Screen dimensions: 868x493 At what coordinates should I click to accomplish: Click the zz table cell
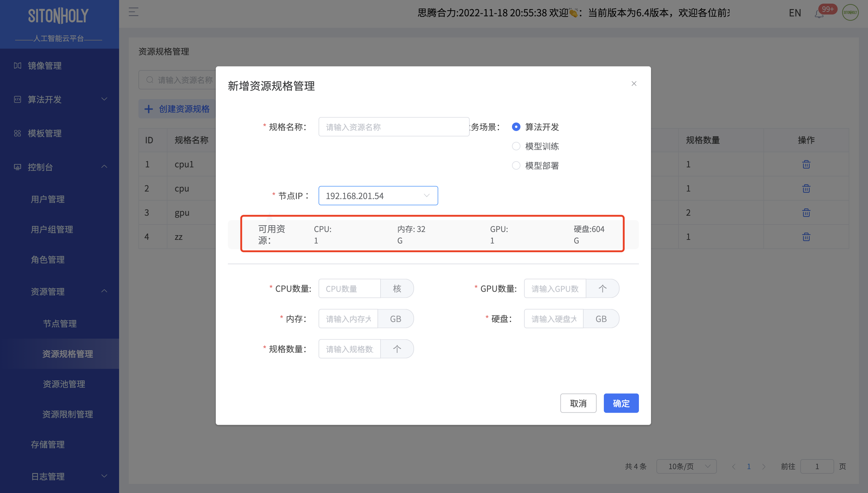(x=179, y=237)
